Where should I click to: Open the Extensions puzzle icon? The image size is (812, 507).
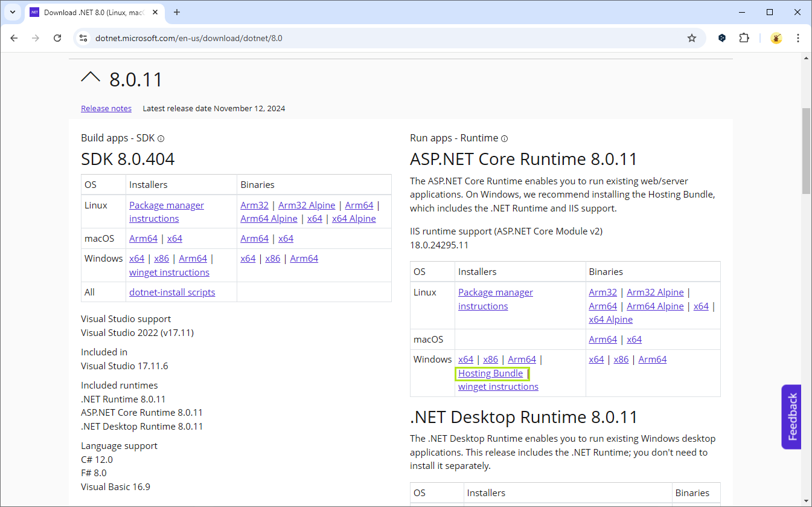pos(744,38)
